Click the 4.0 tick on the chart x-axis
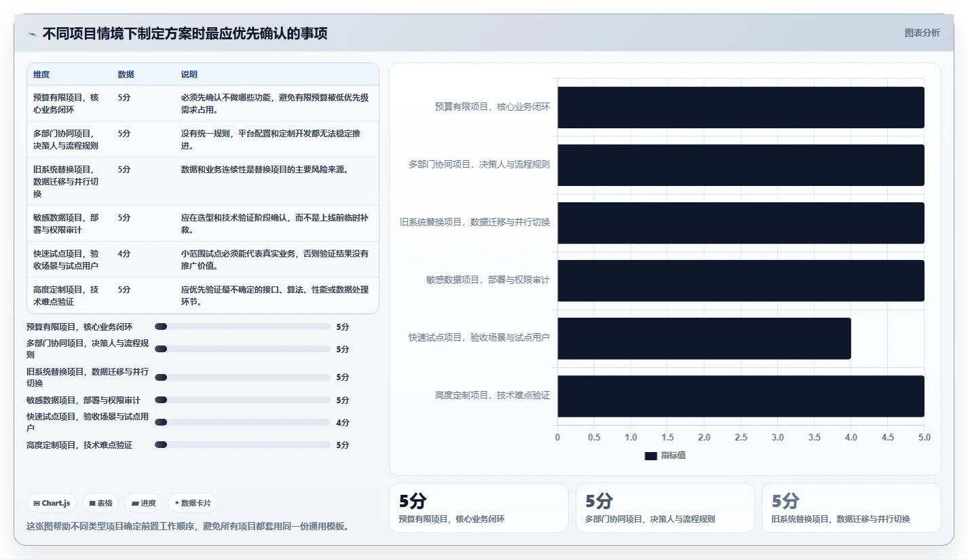Viewport: 968px width, 560px height. point(851,437)
